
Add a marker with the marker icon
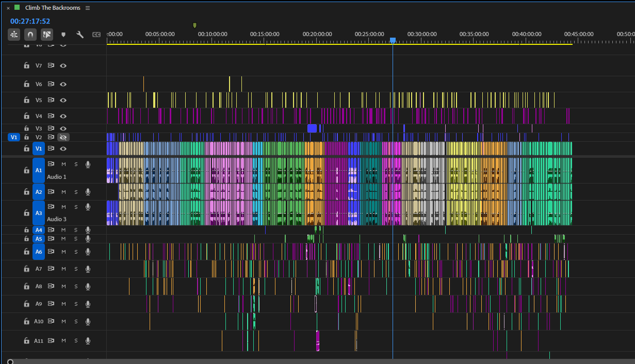(x=63, y=35)
